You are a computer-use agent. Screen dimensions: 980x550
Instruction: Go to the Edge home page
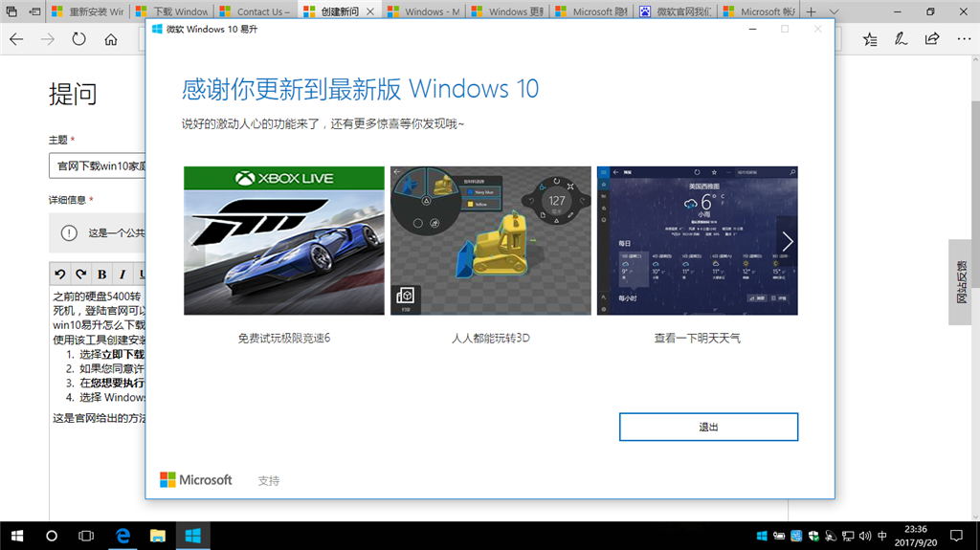click(111, 39)
